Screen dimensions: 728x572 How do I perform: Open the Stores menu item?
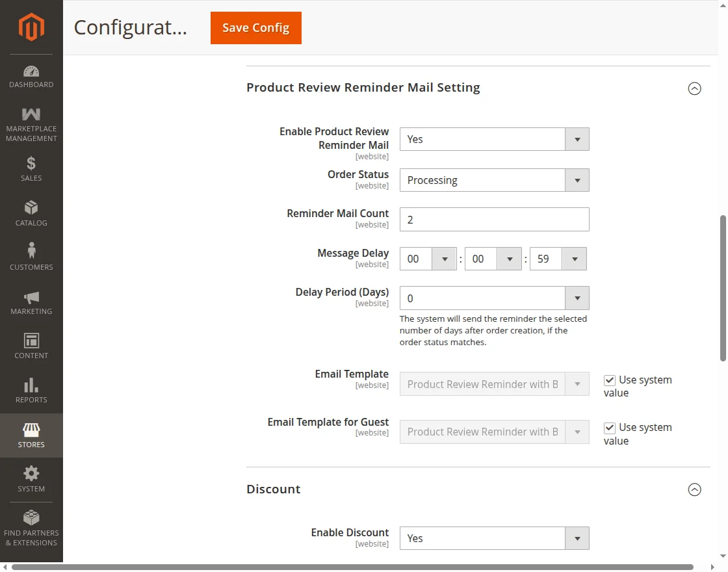(31, 435)
